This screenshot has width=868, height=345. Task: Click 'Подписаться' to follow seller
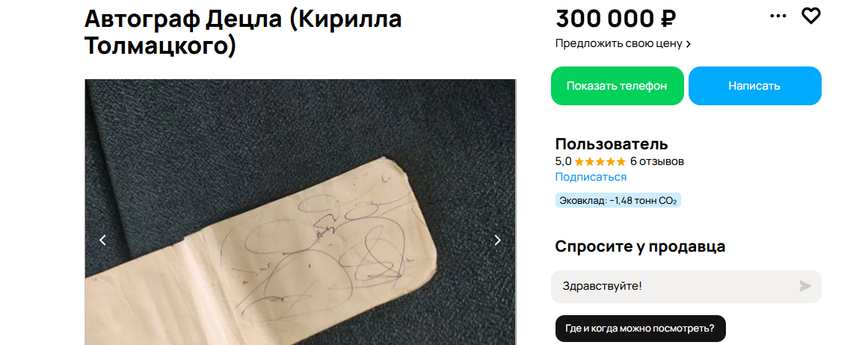(x=591, y=177)
